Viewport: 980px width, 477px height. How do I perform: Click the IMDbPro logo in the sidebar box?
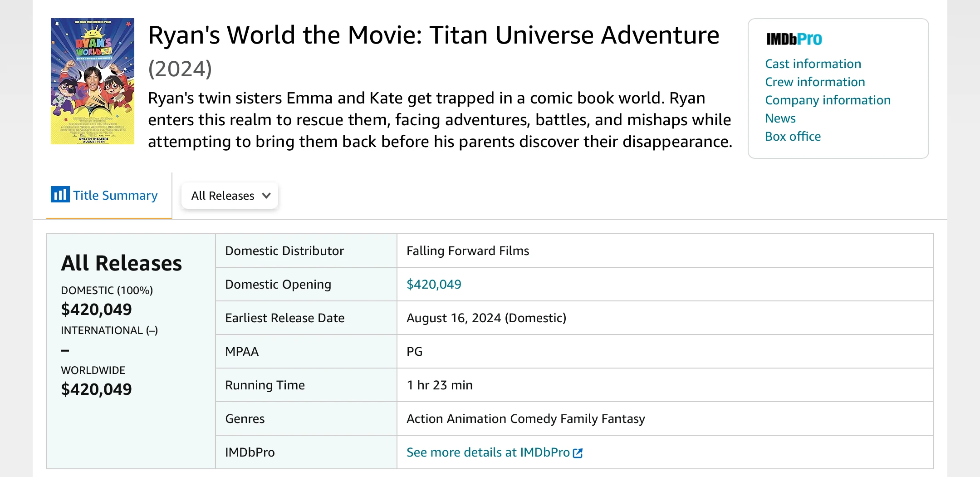(794, 39)
